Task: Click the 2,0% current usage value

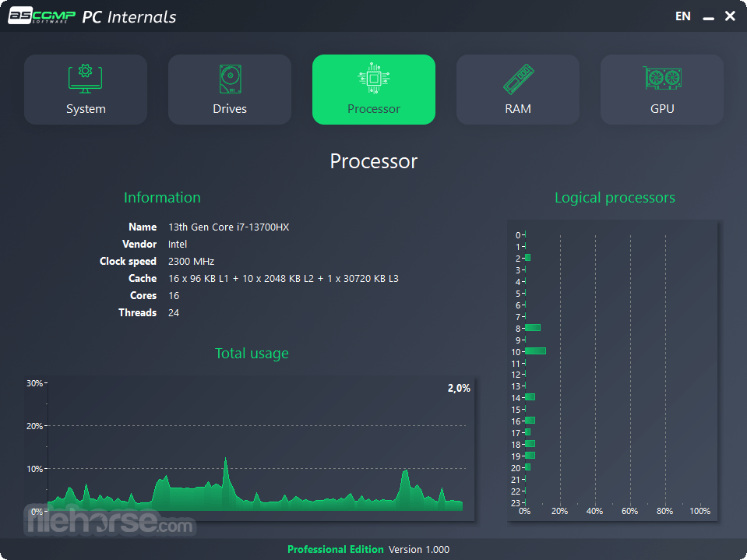Action: pos(459,388)
